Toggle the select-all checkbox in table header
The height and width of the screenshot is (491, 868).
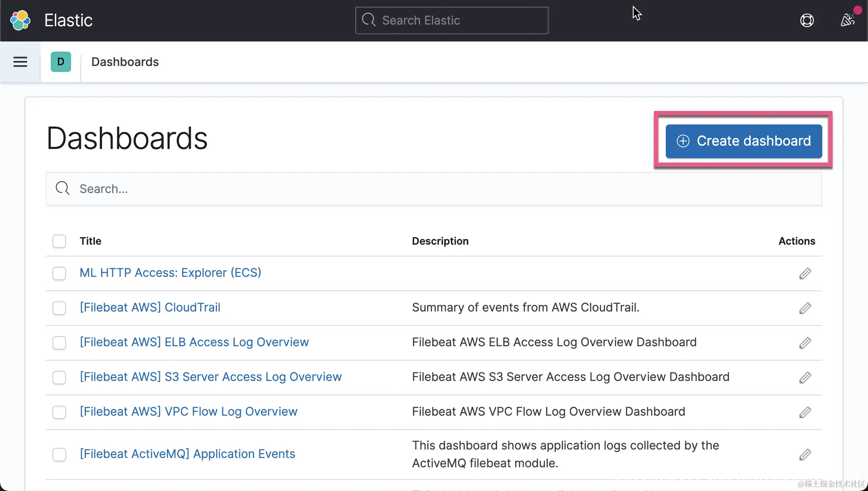pos(59,241)
